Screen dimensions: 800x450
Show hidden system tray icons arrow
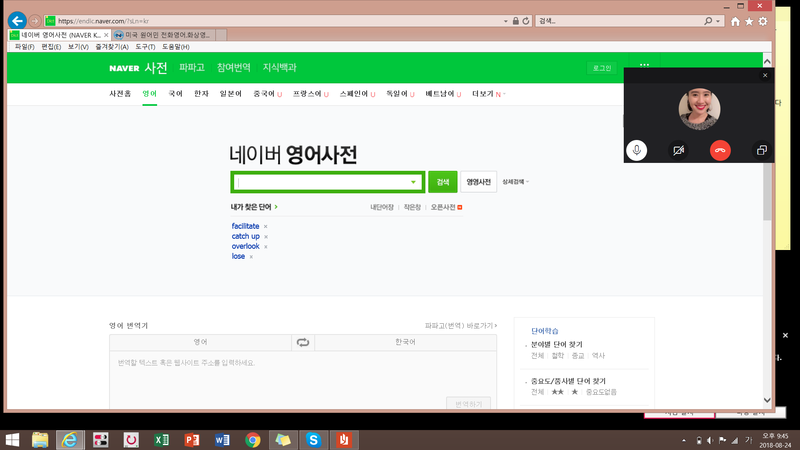tap(684, 440)
